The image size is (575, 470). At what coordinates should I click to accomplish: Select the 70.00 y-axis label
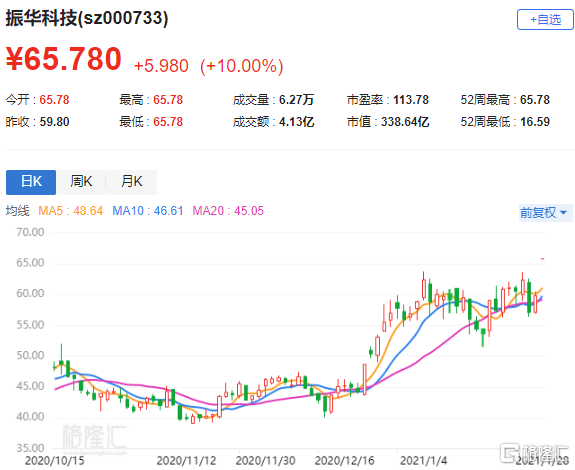coord(30,232)
